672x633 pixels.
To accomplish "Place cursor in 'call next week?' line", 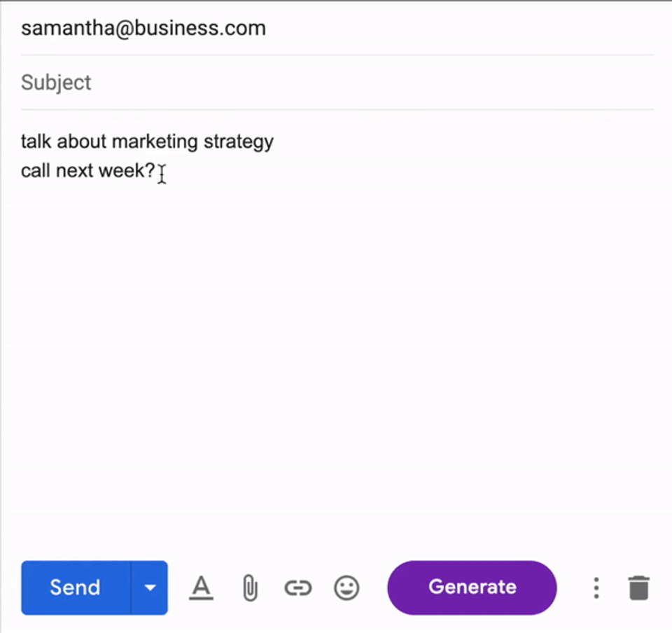I will (x=88, y=171).
